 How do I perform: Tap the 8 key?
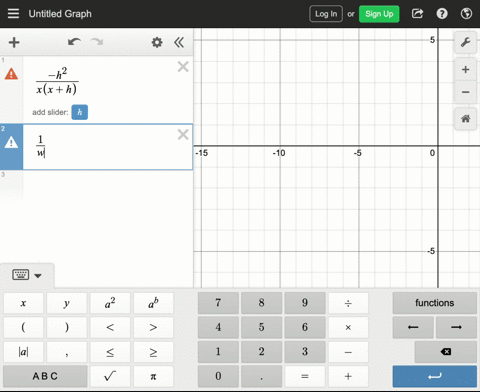tap(261, 303)
